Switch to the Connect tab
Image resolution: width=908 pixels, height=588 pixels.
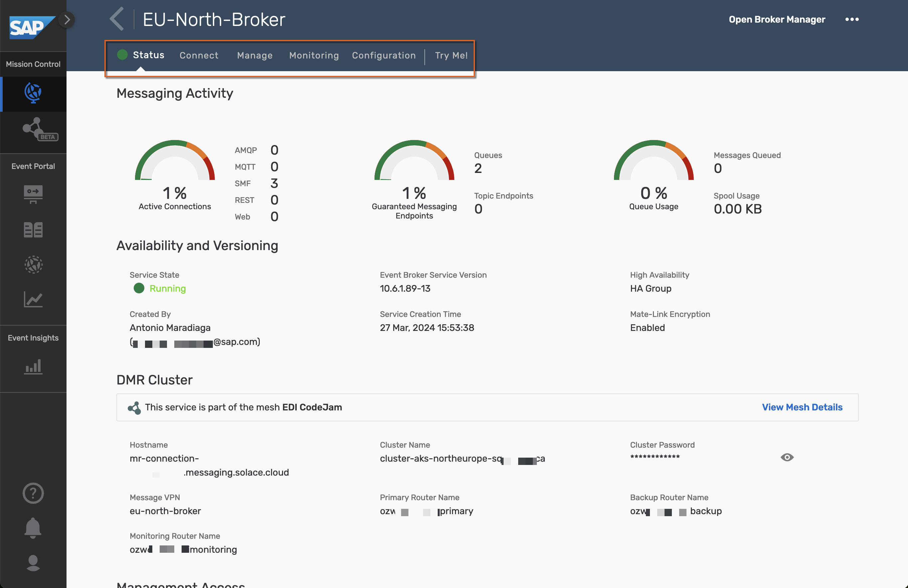[x=199, y=55]
